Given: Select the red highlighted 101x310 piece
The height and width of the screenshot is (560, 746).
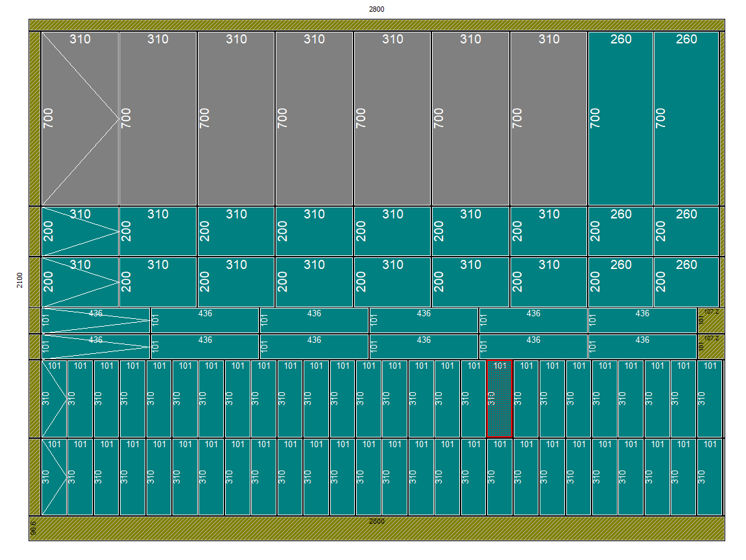Looking at the screenshot, I should (499, 399).
